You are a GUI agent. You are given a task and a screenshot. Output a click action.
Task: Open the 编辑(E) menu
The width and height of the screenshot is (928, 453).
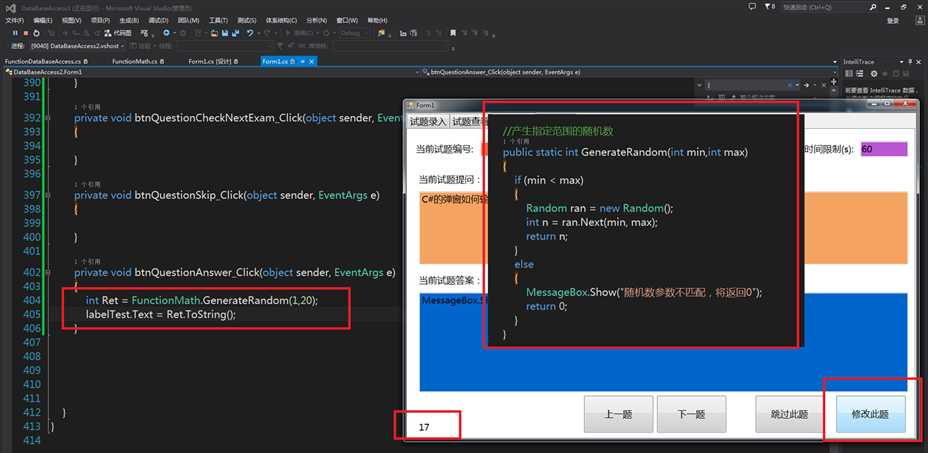click(x=43, y=21)
